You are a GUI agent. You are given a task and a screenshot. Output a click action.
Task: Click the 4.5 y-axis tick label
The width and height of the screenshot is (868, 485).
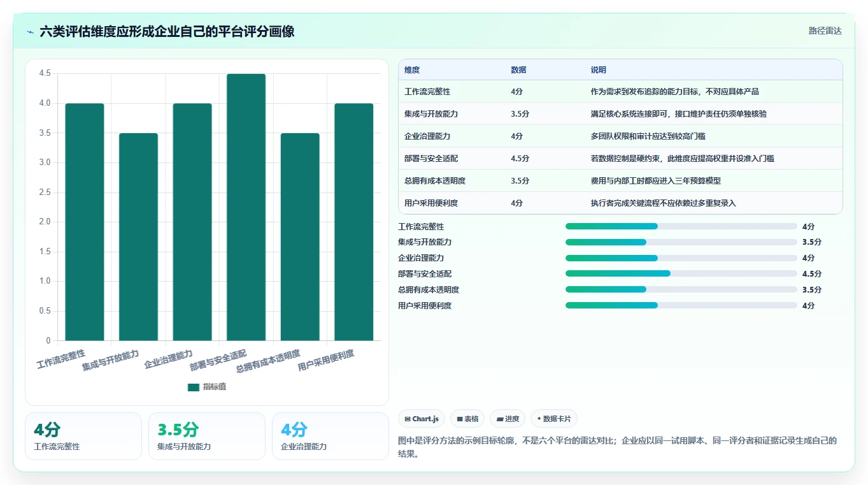45,73
